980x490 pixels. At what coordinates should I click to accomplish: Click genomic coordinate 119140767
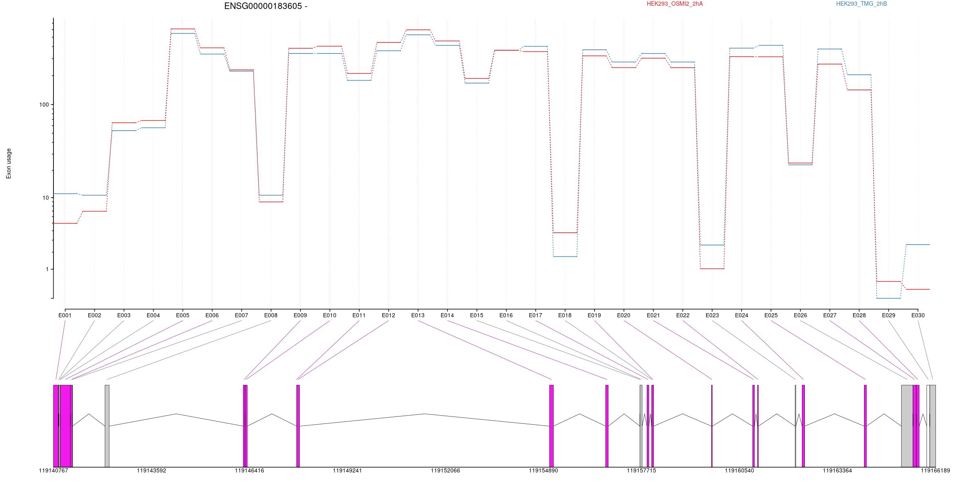53,470
